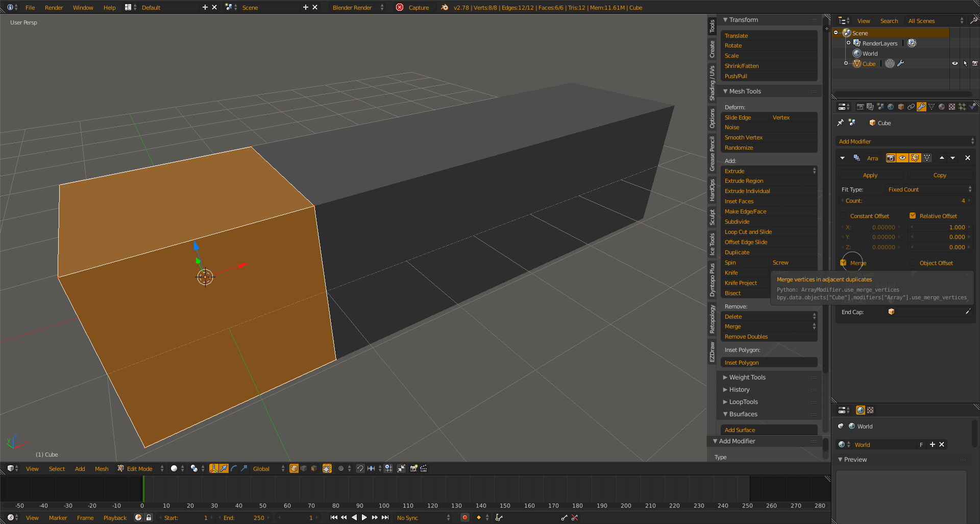Toggle limit selection to visible
Image resolution: width=980 pixels, height=524 pixels.
pos(327,468)
